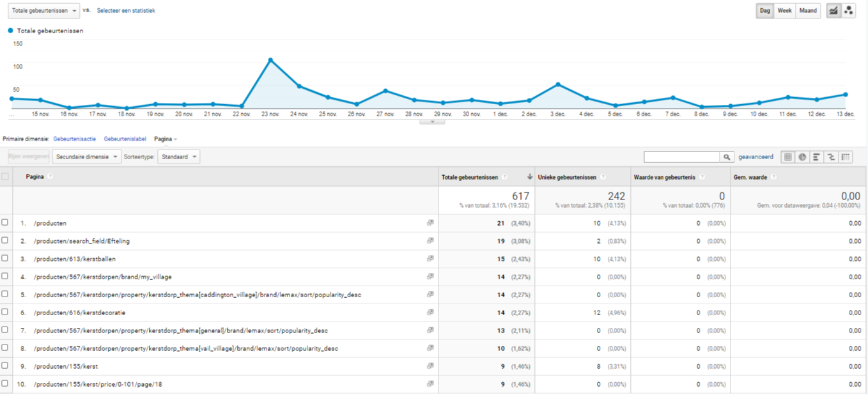Screen dimensions: 868x395
Task: Open the geavanceerd filter link
Action: (x=756, y=157)
